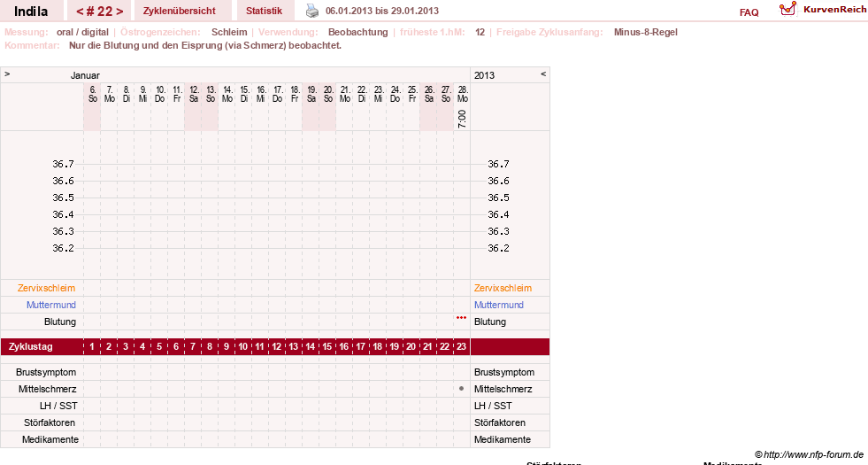Click the right Brustsymptom row label
This screenshot has width=868, height=465.
point(504,373)
